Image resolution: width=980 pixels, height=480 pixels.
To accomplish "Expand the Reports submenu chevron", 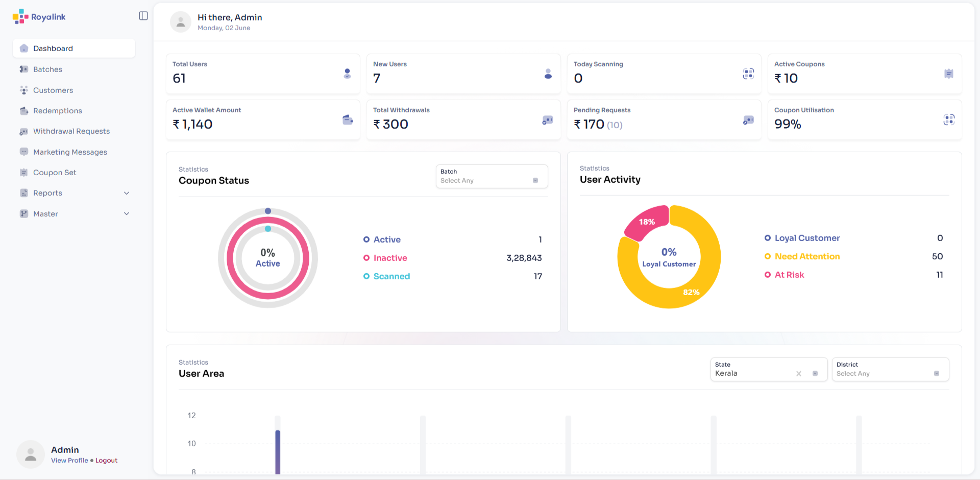I will point(127,193).
